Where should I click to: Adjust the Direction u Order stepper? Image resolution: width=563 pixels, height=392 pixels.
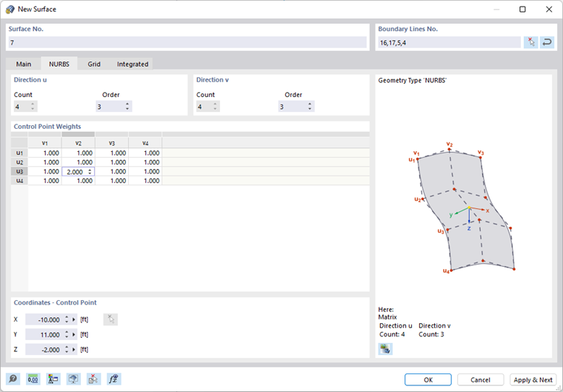pyautogui.click(x=127, y=107)
